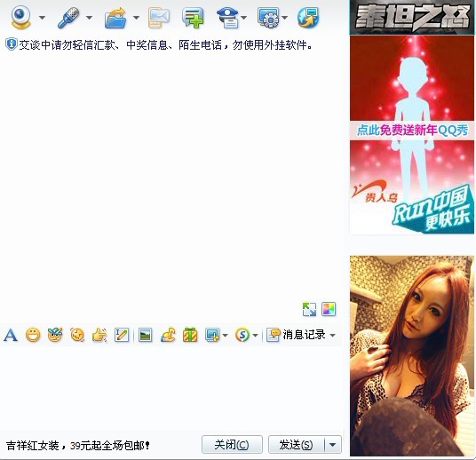Click the 贵人鸟 Run中国更快乐 ad
Image resolution: width=476 pixels, height=460 pixels.
pos(412,207)
